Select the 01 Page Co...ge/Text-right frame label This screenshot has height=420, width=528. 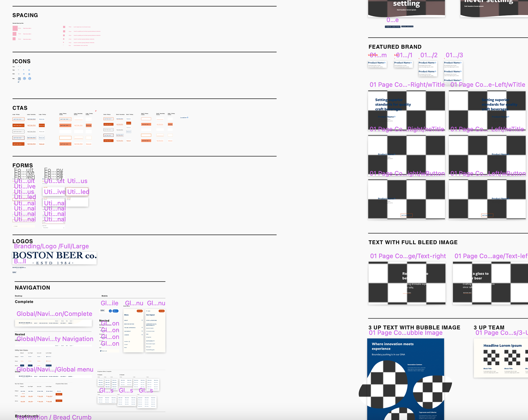coord(408,256)
